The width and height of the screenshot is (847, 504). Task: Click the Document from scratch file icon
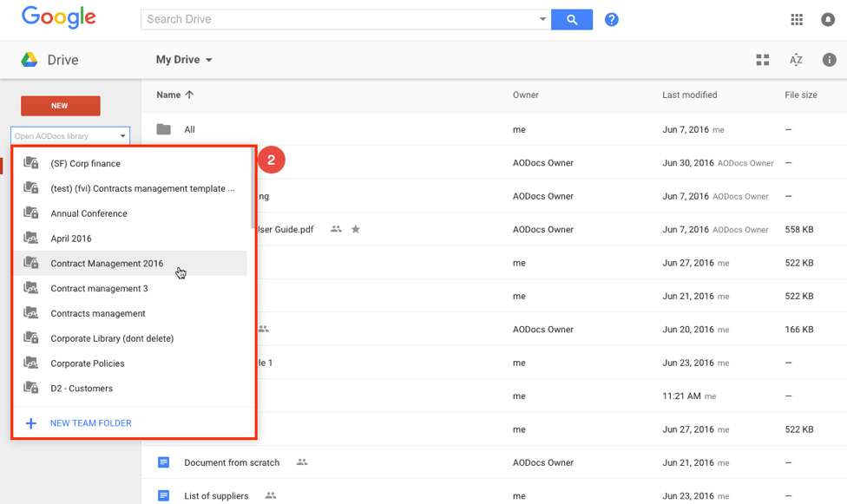[164, 462]
